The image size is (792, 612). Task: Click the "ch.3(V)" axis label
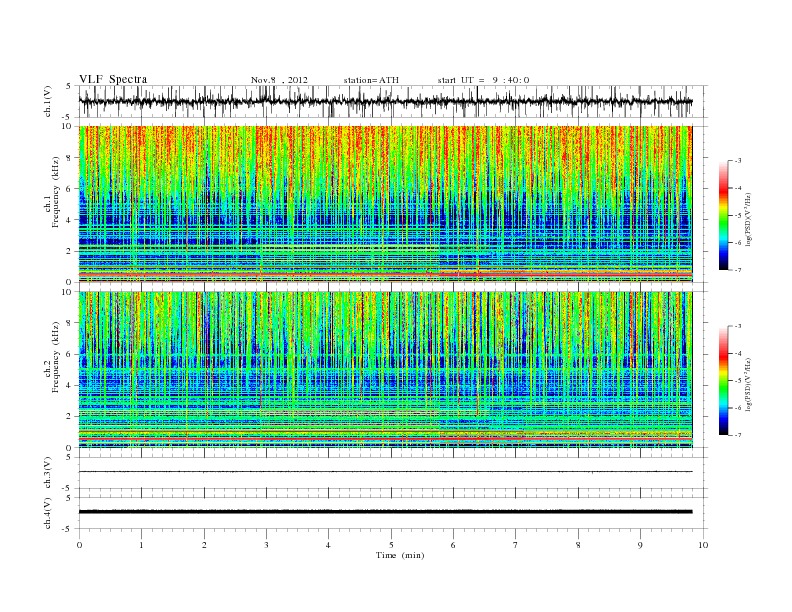coord(48,473)
